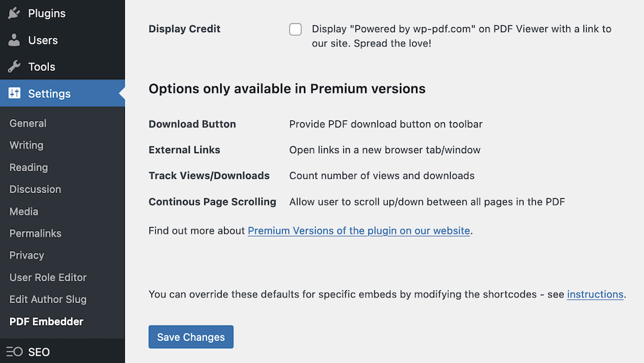Screen dimensions: 644x363
Task: Click the Save Changes button
Action: point(191,337)
